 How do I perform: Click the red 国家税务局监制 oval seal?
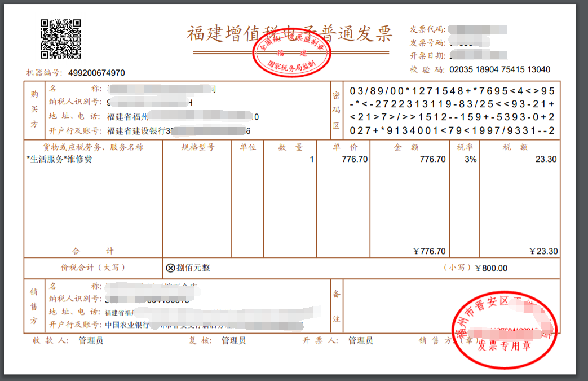(292, 52)
